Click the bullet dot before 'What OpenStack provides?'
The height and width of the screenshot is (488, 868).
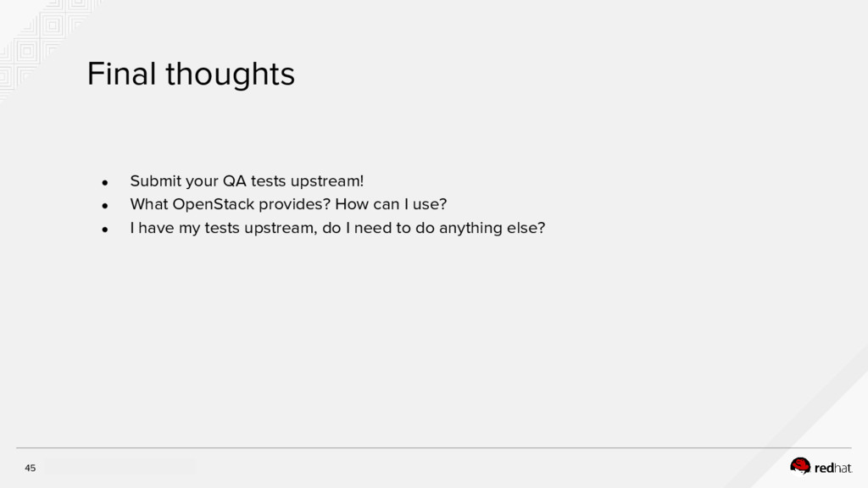point(104,206)
